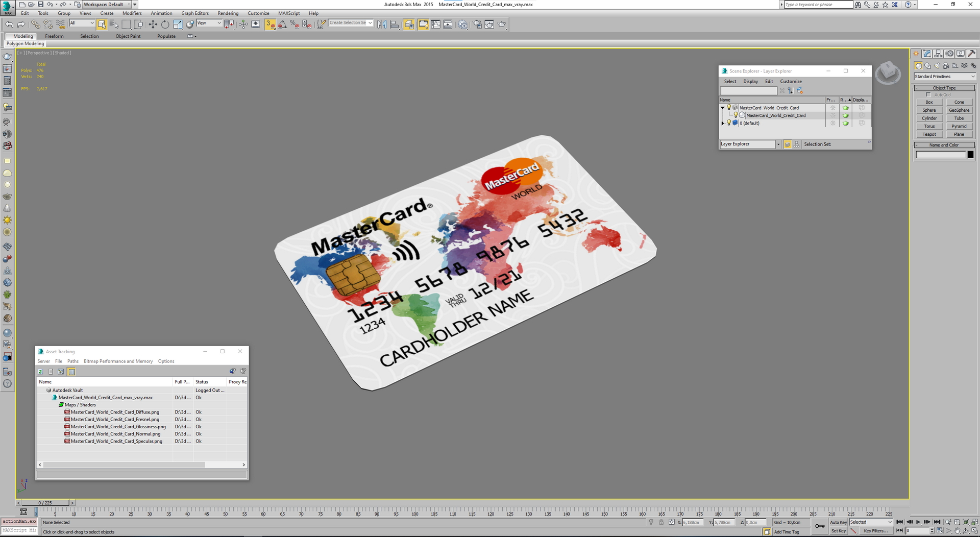Click the Refresh icon in Asset Tracking
This screenshot has width=980, height=537.
coord(40,372)
